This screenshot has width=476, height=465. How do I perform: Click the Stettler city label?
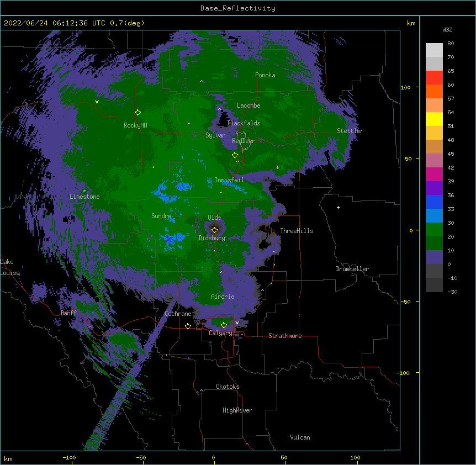[350, 131]
